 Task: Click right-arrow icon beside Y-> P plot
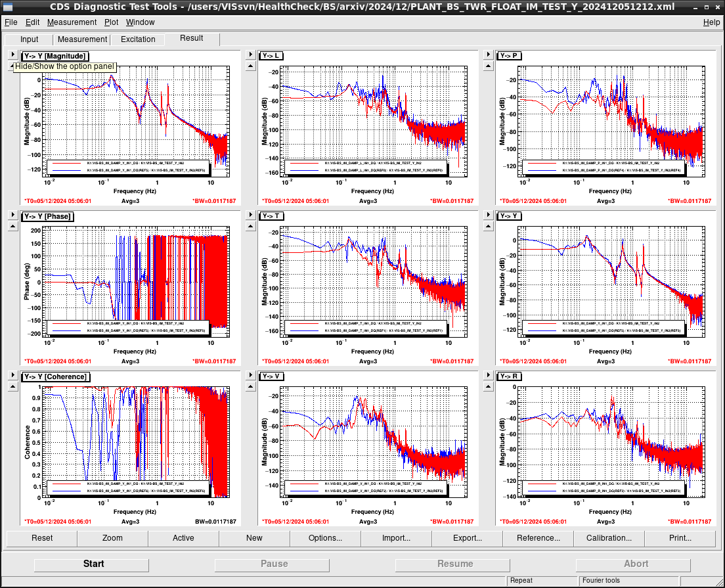(489, 55)
